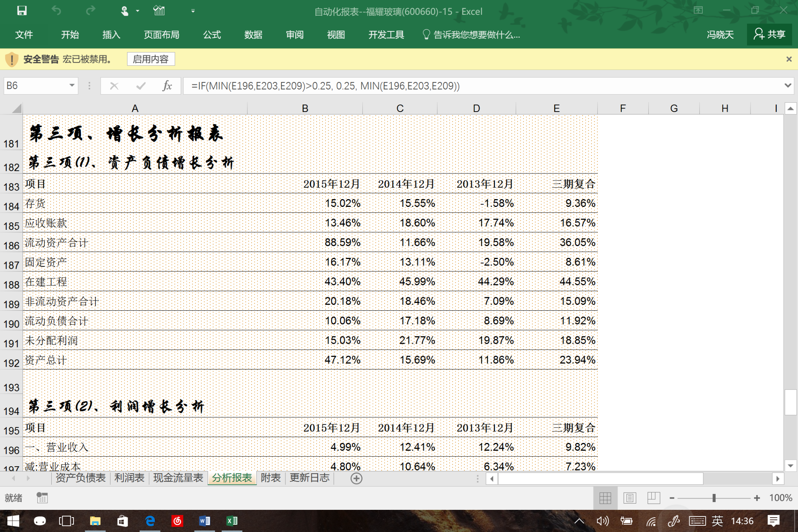Switch to the 数据 ribbon tab
The image size is (798, 532).
click(253, 35)
